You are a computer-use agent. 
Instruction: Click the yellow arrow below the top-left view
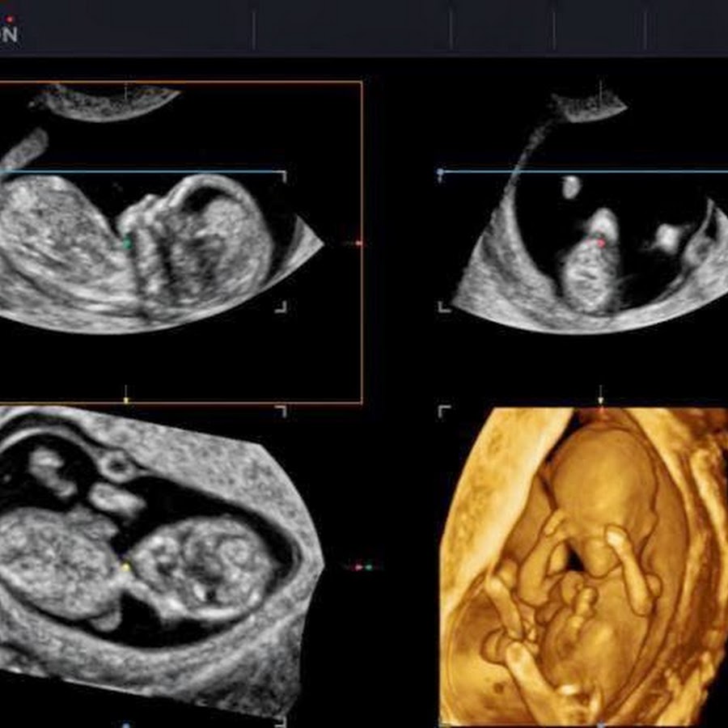(125, 397)
